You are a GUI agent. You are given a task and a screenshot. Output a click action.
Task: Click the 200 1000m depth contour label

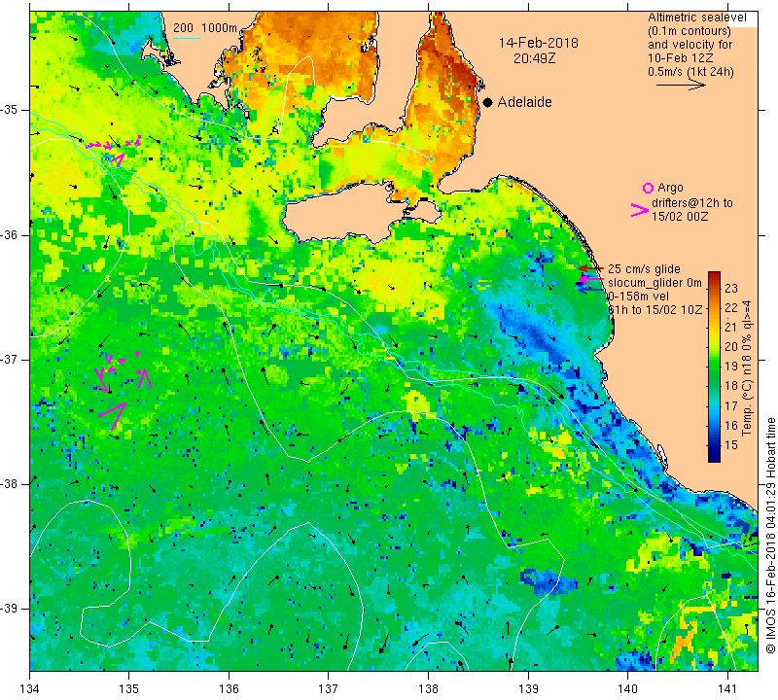click(205, 28)
